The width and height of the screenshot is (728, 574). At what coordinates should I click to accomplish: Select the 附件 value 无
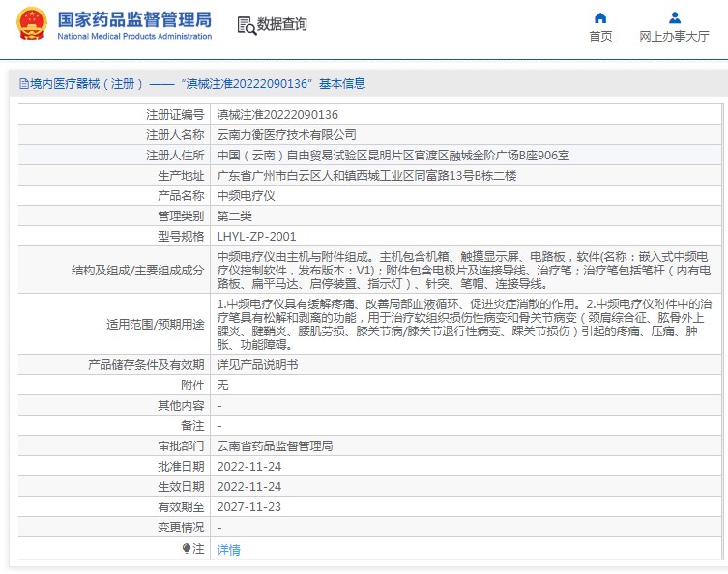(x=222, y=386)
